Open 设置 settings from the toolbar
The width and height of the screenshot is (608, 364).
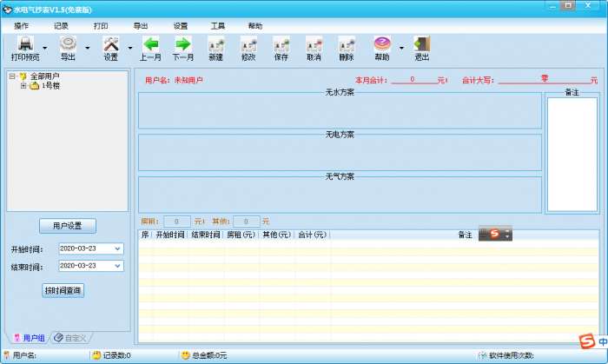pyautogui.click(x=111, y=47)
